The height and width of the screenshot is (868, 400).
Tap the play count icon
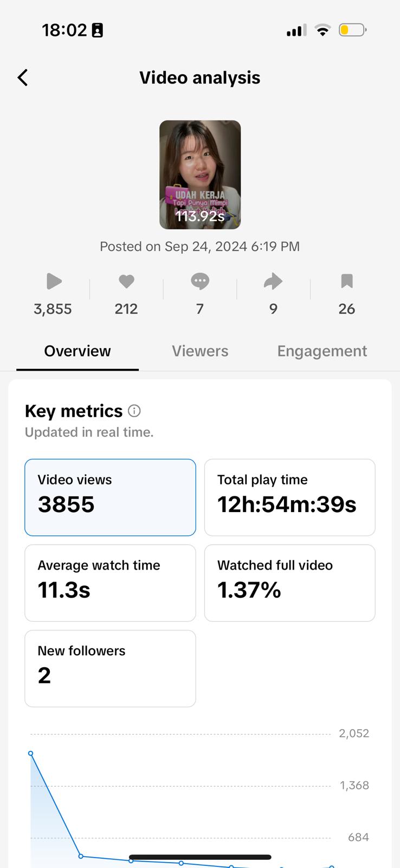[x=53, y=281]
